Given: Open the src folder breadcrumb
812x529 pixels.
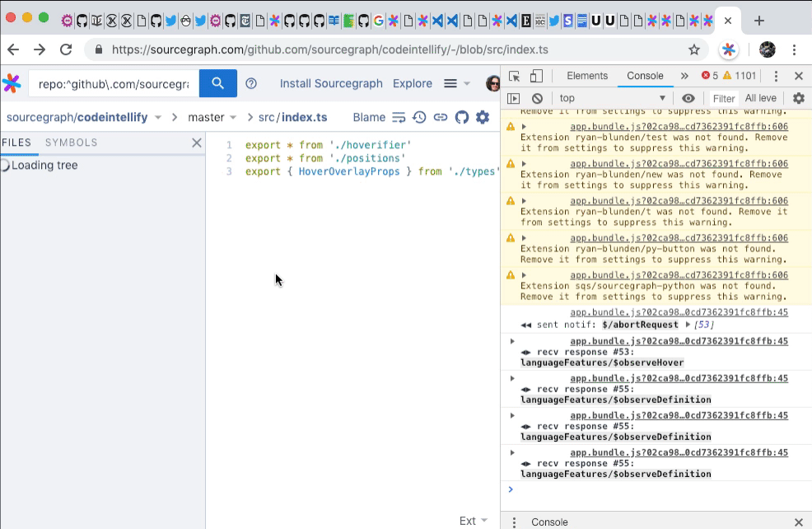Looking at the screenshot, I should 266,118.
